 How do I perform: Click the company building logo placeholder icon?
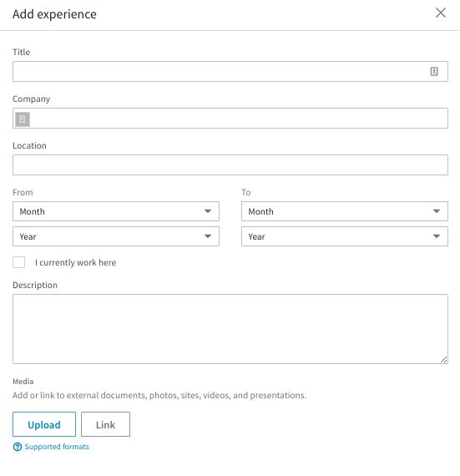(x=23, y=119)
